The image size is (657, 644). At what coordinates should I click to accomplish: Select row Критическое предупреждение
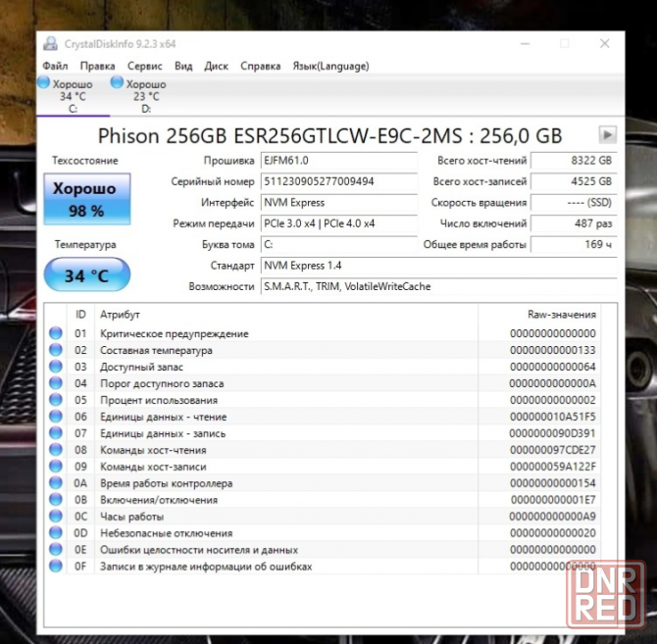coord(323,333)
